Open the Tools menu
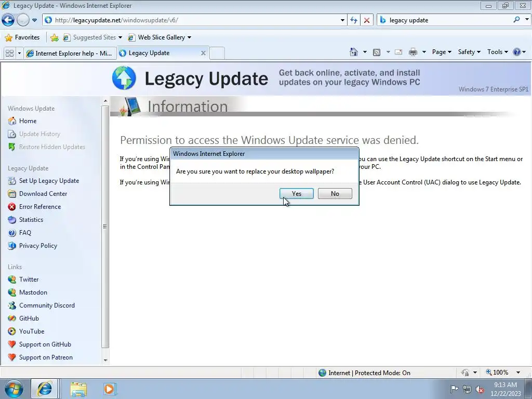This screenshot has height=399, width=532. 497,52
